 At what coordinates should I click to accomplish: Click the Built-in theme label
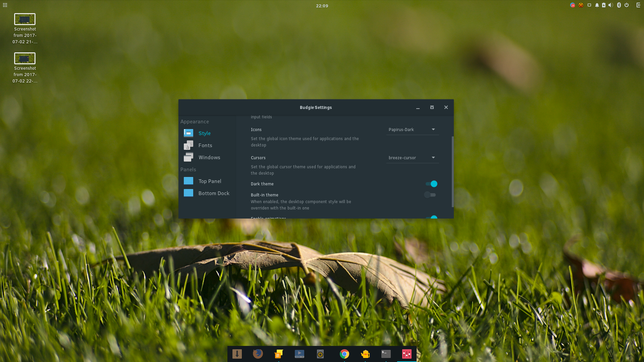(264, 195)
